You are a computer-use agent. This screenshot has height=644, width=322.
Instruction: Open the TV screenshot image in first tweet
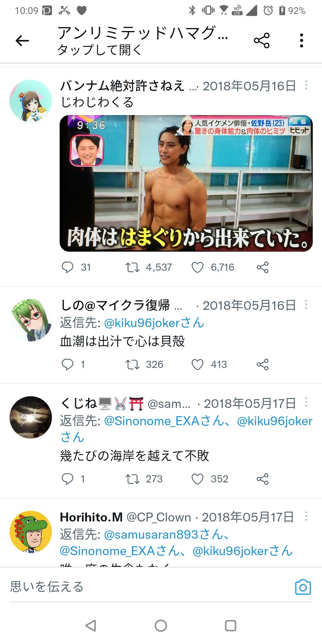pos(186,183)
